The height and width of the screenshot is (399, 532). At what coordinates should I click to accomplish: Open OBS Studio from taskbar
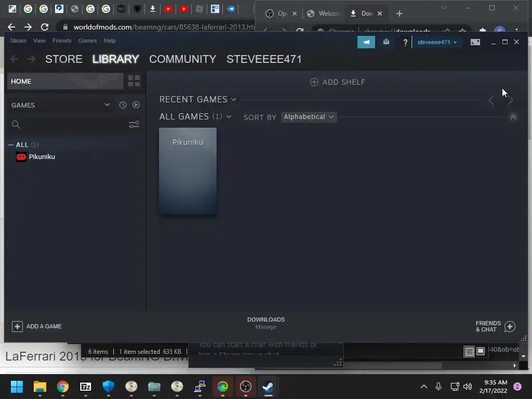click(246, 387)
